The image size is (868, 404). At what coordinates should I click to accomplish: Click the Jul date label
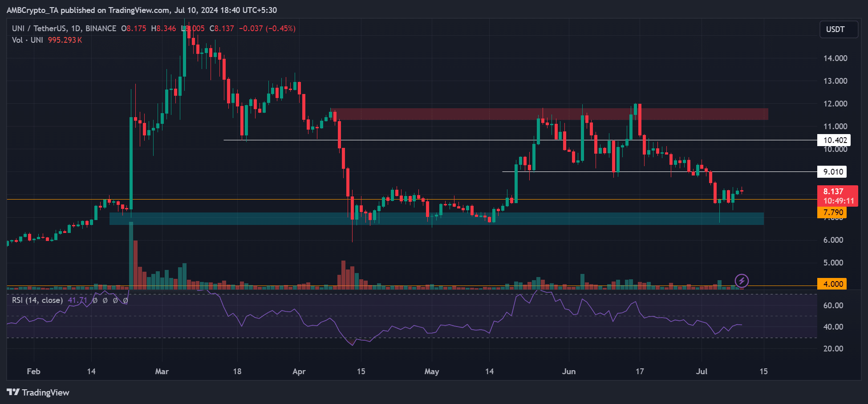pos(702,371)
